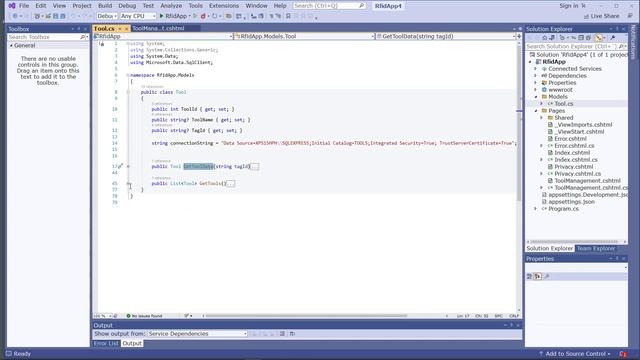
Task: Open the RfidApp project navigation dropdown
Action: coord(163,36)
